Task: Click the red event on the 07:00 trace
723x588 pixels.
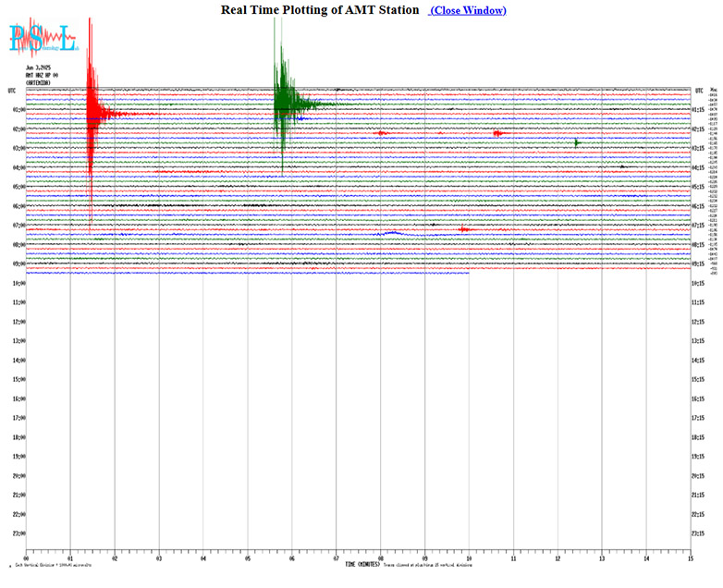Action: [464, 228]
